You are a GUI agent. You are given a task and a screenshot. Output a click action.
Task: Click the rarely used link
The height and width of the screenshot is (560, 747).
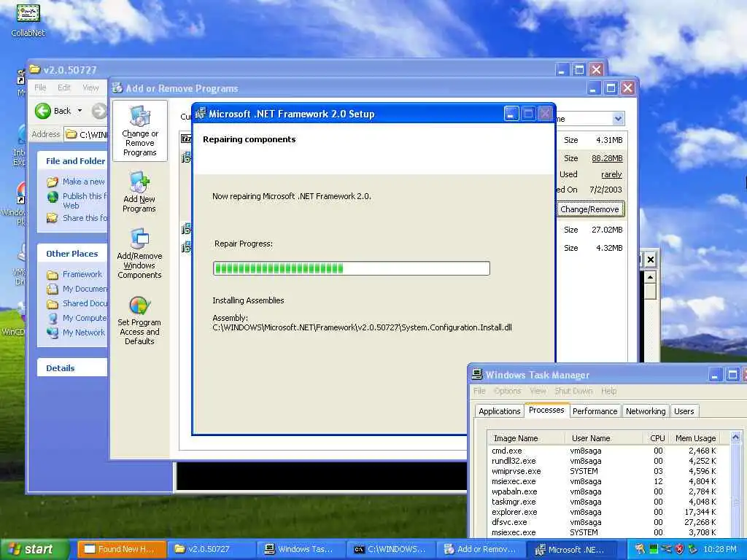click(611, 174)
